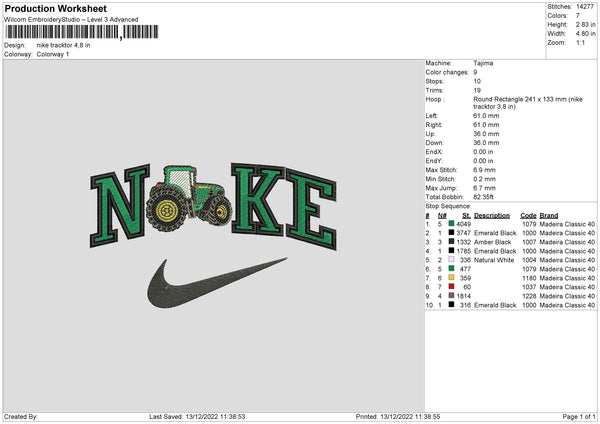Click the 'Colorway 1' value

[x=53, y=54]
